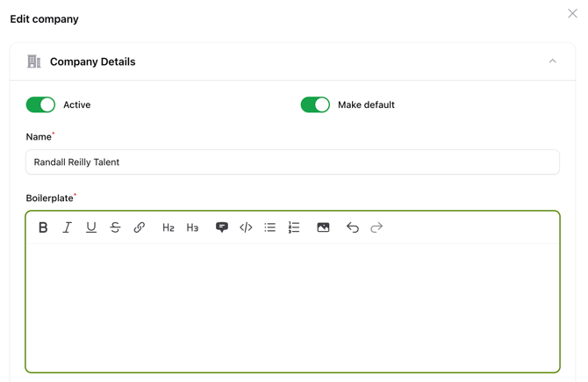
Task: Collapse the Company Details section
Action: click(x=552, y=61)
